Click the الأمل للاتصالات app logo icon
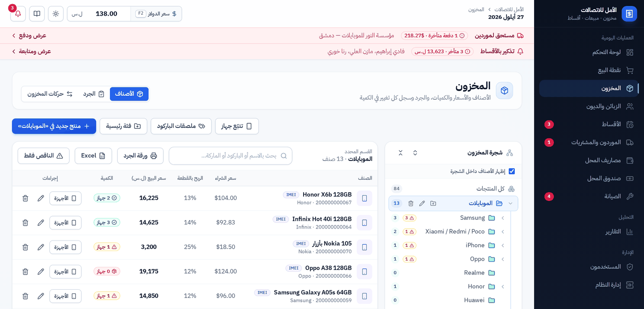This screenshot has height=309, width=644. click(x=629, y=14)
